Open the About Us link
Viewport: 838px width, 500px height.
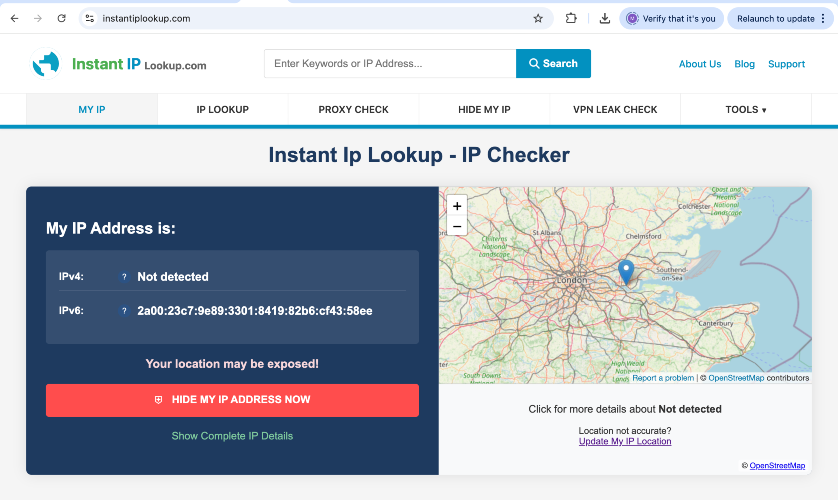(x=700, y=64)
